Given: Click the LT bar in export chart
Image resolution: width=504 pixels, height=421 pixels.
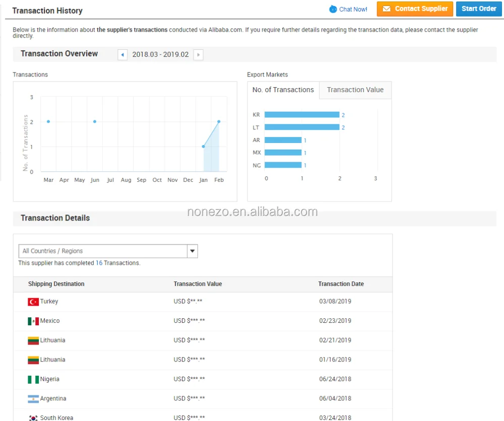Looking at the screenshot, I should (x=301, y=127).
